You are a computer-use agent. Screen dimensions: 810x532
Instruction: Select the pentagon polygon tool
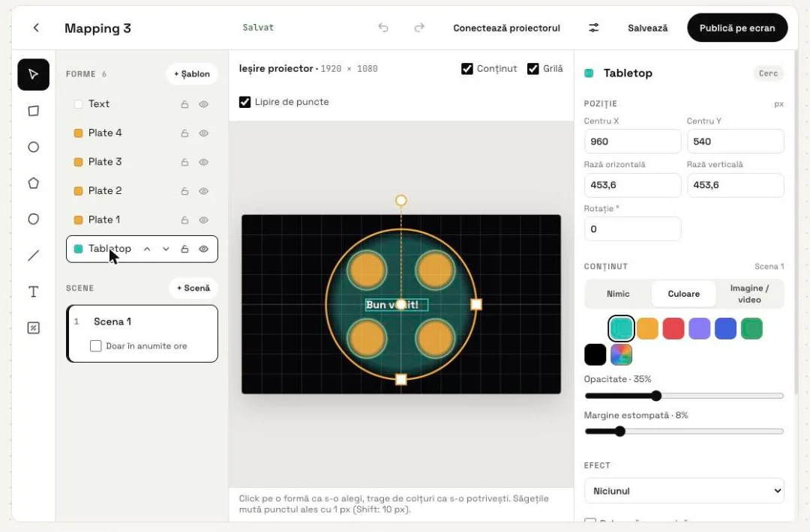34,183
